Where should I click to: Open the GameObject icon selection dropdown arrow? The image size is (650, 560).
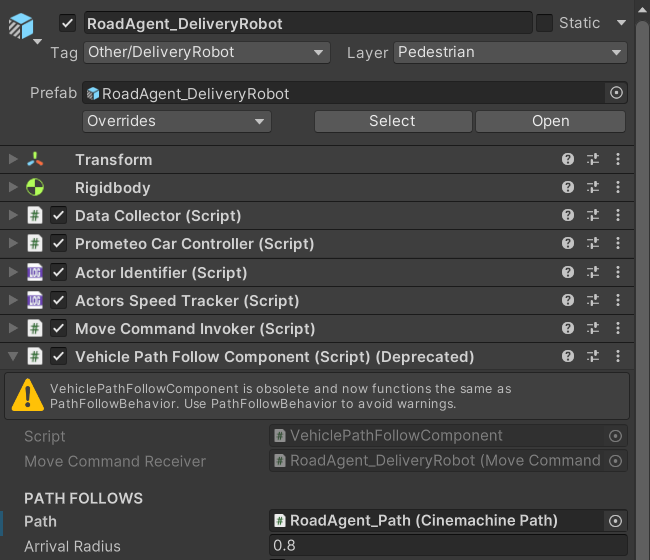(x=37, y=41)
